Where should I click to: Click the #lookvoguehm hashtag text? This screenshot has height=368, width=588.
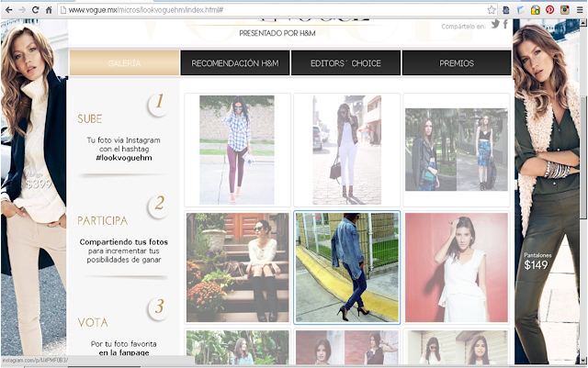(x=124, y=158)
